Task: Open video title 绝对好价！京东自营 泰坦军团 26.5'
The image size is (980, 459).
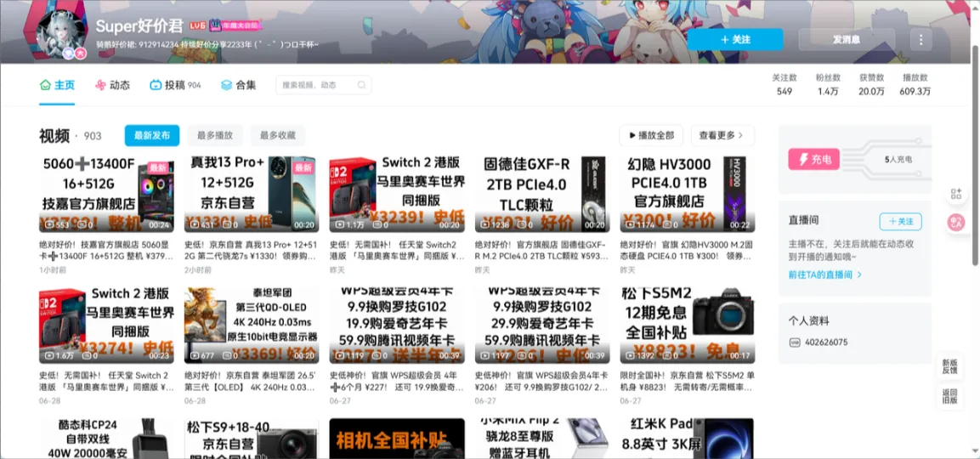Action: 252,382
